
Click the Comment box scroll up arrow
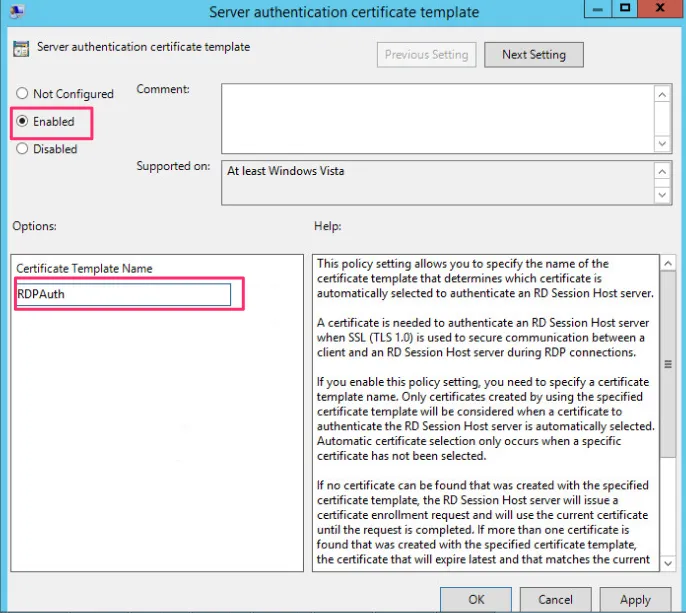(661, 94)
